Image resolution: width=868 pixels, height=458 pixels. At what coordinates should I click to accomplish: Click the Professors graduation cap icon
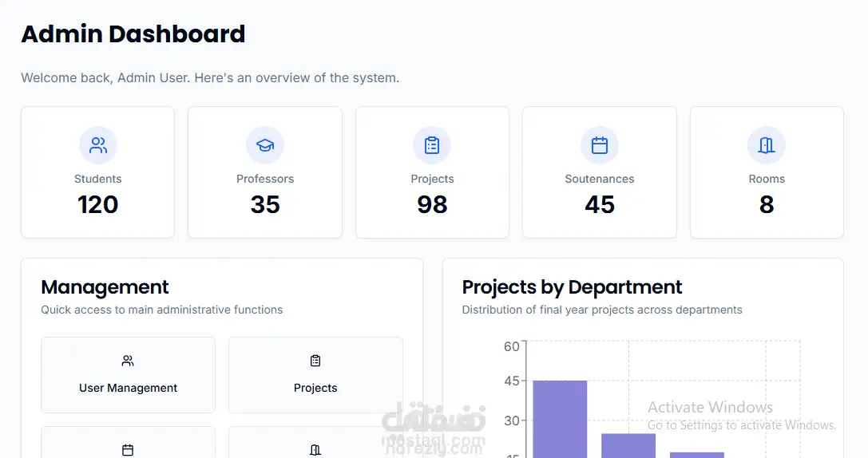click(x=265, y=145)
